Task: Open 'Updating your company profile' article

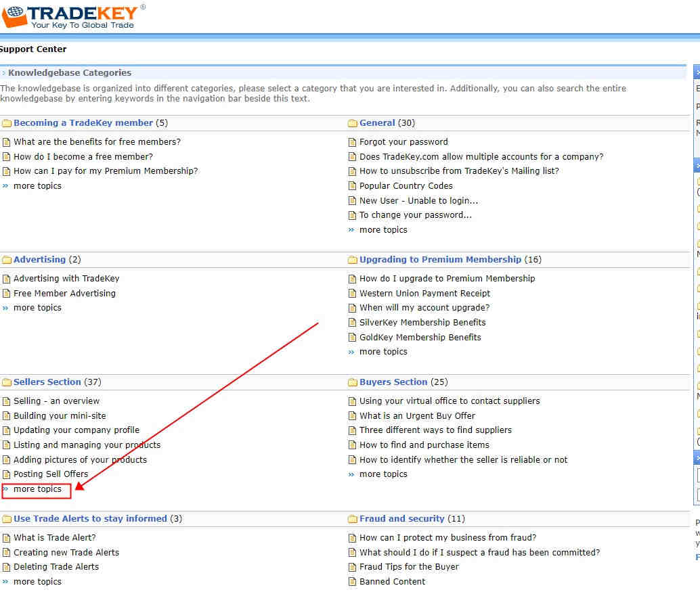Action: [76, 430]
